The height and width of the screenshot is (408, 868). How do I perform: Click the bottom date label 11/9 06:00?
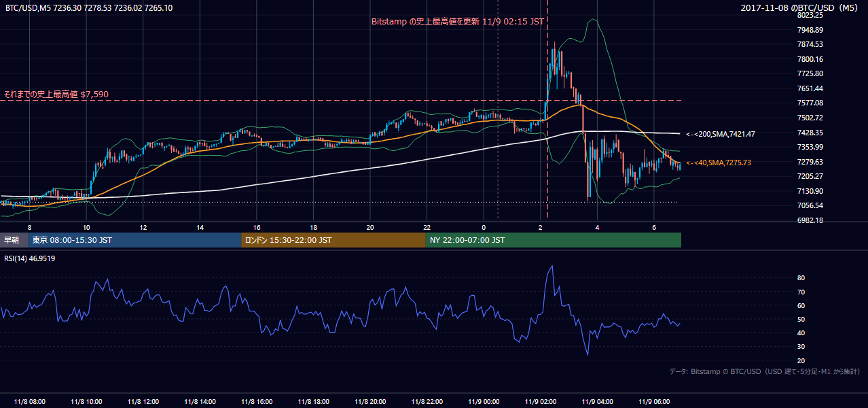click(654, 402)
